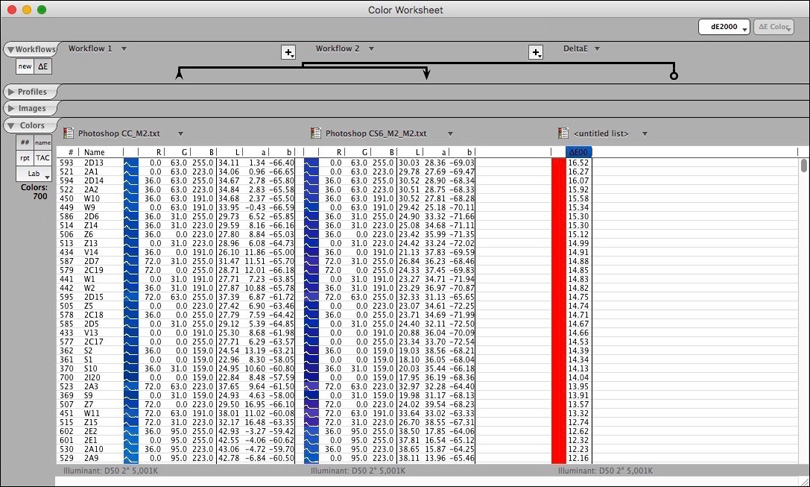Screen dimensions: 810x487
Task: Click the plus button after Workflow 1
Action: click(x=288, y=52)
